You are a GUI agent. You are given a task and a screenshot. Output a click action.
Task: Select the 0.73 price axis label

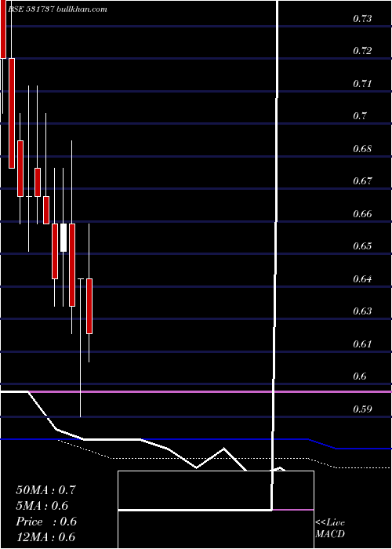tap(362, 19)
